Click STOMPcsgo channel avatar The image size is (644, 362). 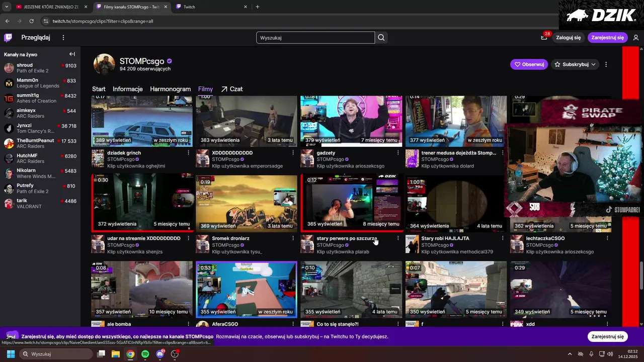click(104, 64)
